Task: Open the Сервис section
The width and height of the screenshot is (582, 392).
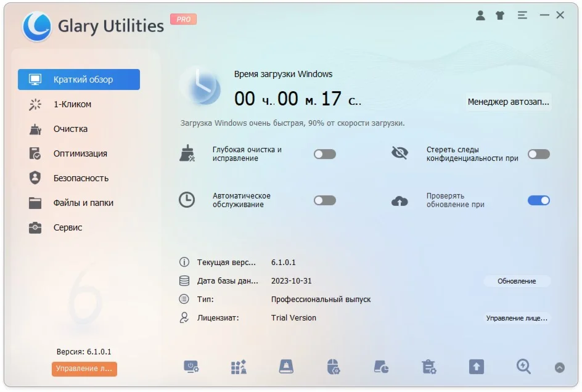Action: tap(79, 227)
